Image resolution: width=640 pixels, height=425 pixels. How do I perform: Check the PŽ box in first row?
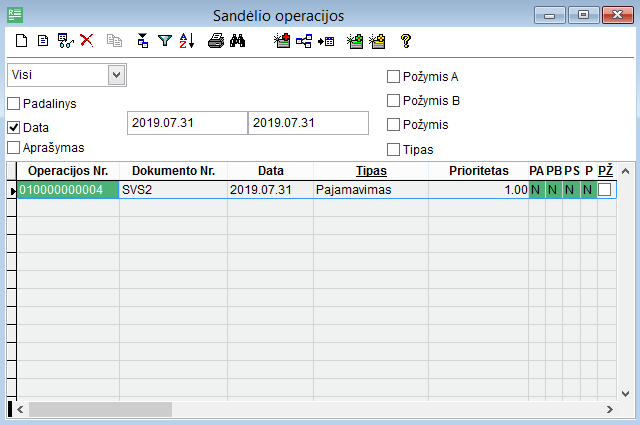point(605,190)
